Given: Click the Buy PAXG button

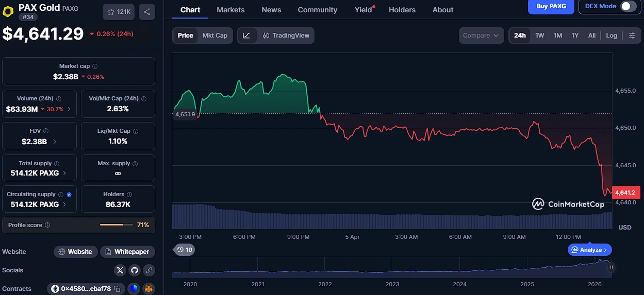Looking at the screenshot, I should (551, 6).
